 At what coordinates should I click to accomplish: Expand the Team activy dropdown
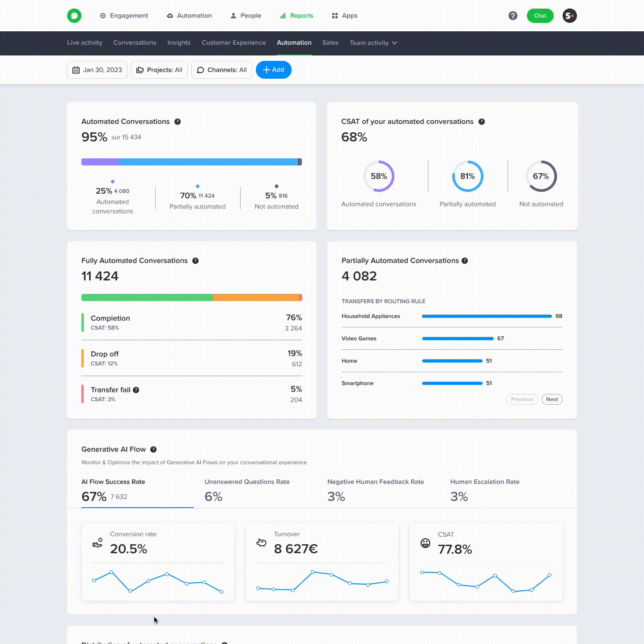[373, 43]
